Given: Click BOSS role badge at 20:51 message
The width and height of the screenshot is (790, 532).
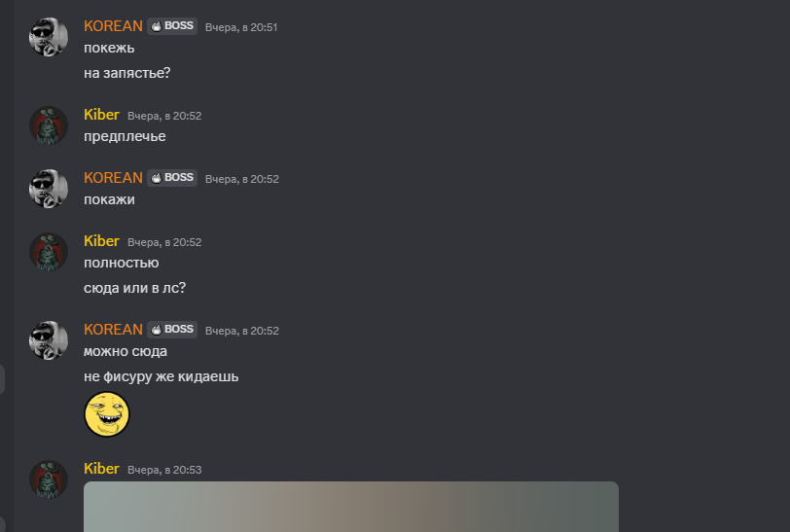Looking at the screenshot, I should (172, 26).
